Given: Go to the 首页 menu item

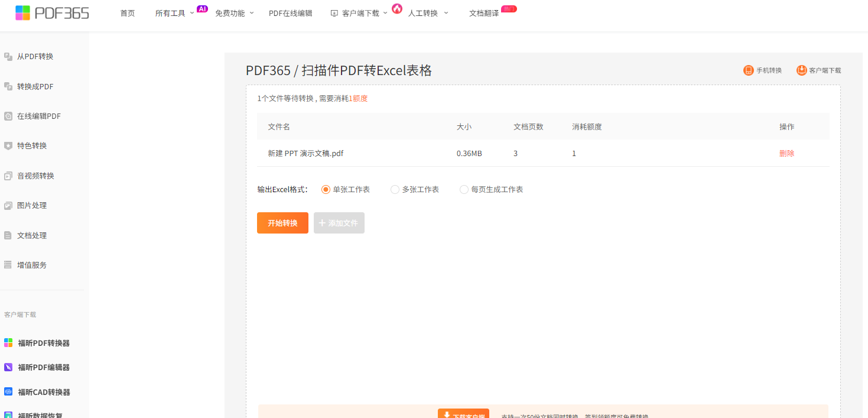Looking at the screenshot, I should (x=127, y=13).
